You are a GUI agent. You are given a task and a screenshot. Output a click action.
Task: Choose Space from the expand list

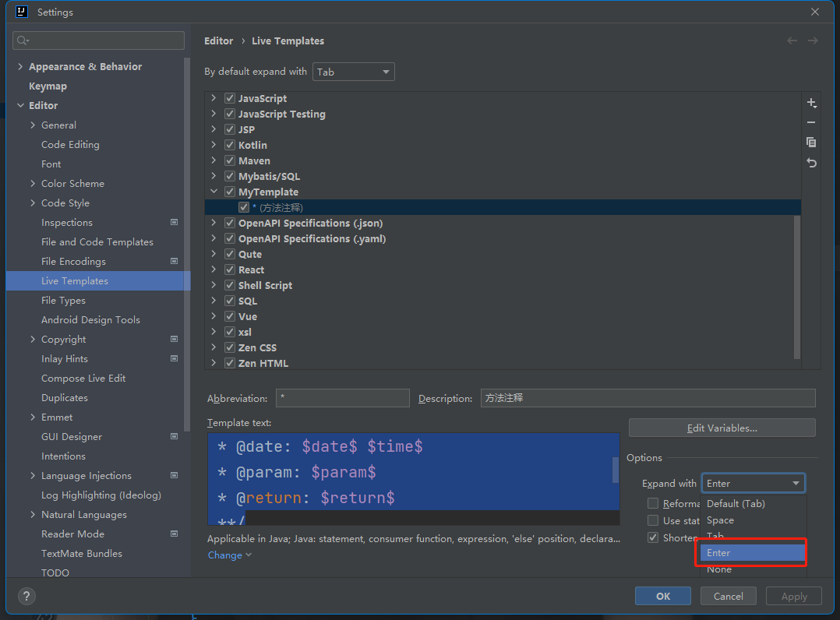click(754, 520)
